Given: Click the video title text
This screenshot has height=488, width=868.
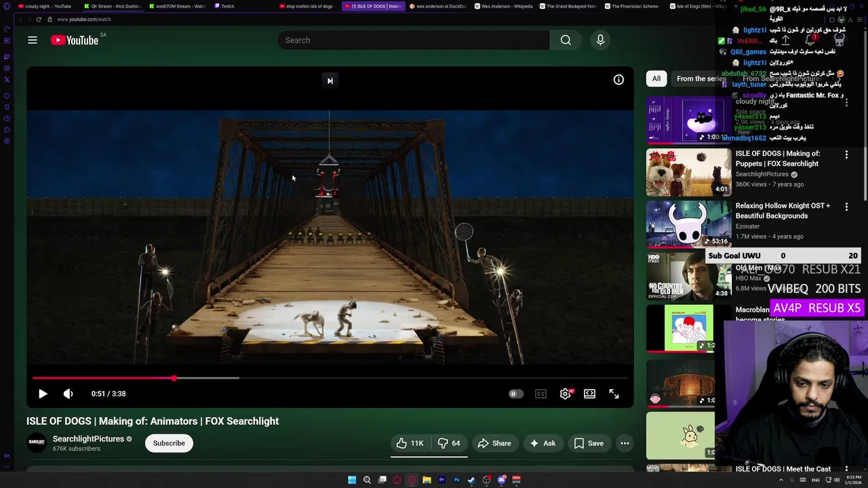Looking at the screenshot, I should pyautogui.click(x=153, y=421).
